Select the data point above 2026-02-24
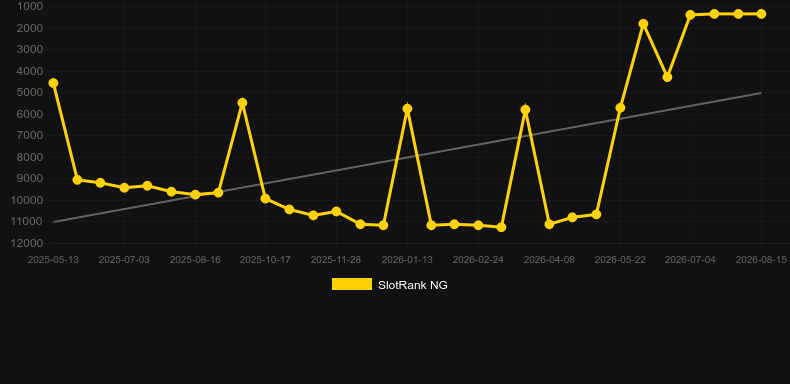This screenshot has height=384, width=790. coord(478,225)
